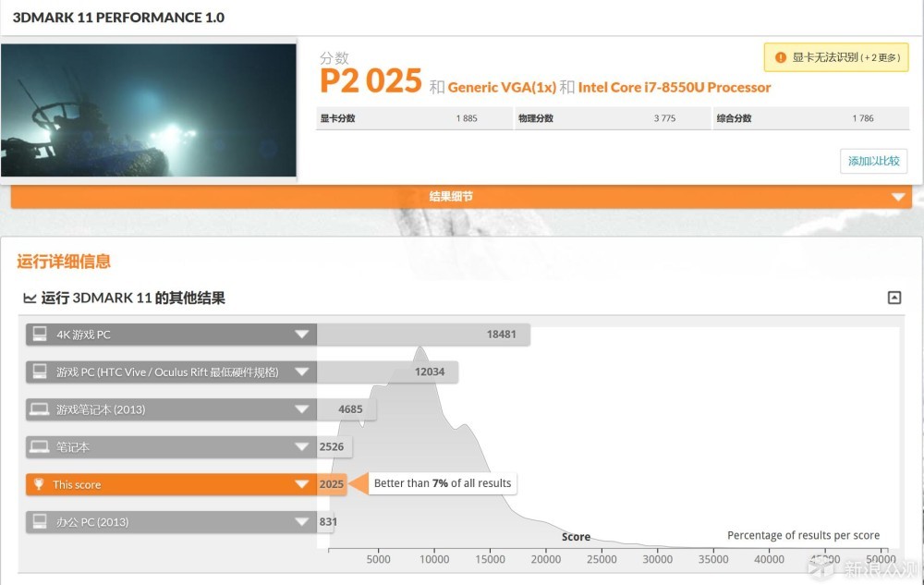This screenshot has height=585, width=924.
Task: Click the laptop icon in 笔记本 row
Action: coord(40,446)
